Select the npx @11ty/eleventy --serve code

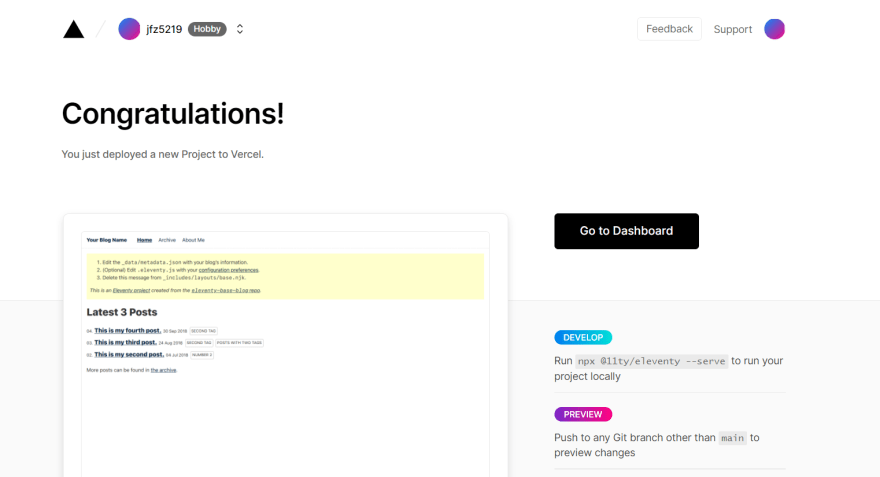[x=652, y=361]
